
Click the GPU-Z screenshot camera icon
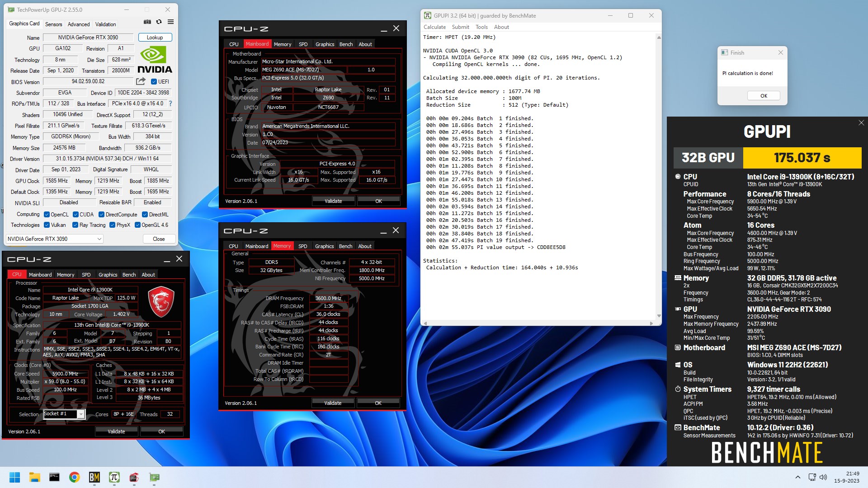tap(147, 22)
